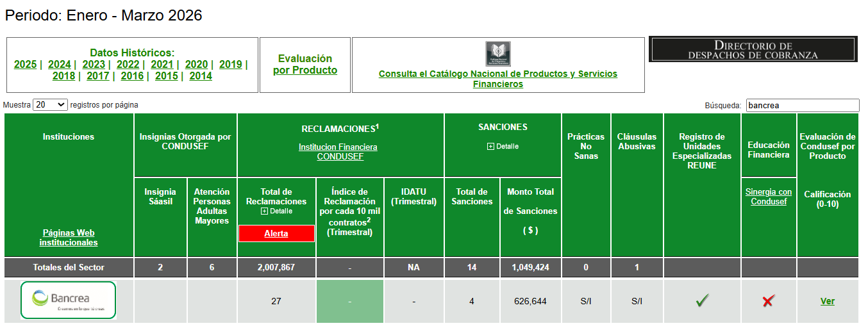Expand Detalle under Total de Reclamaciones
The height and width of the screenshot is (335, 868).
pyautogui.click(x=264, y=211)
